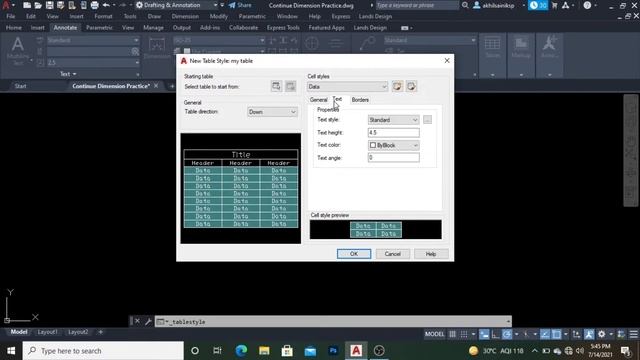Open the Text style Standard dropdown
This screenshot has height=360, width=640.
pyautogui.click(x=393, y=120)
